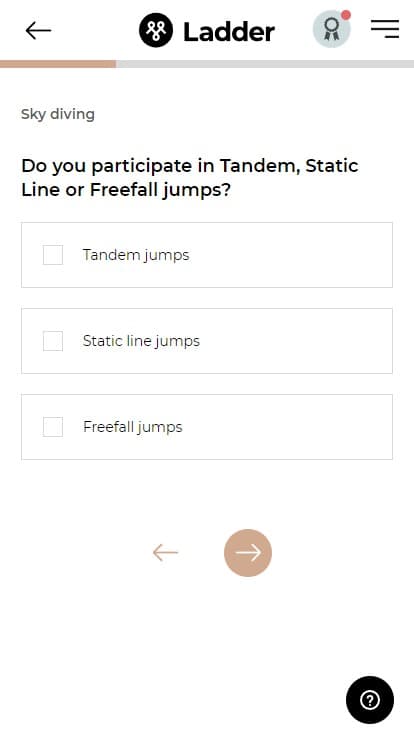
Task: Enable the Freefall jumps checkbox
Action: [53, 427]
